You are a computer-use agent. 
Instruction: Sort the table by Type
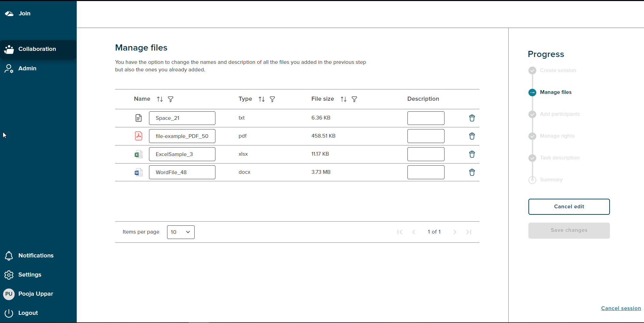pos(261,99)
